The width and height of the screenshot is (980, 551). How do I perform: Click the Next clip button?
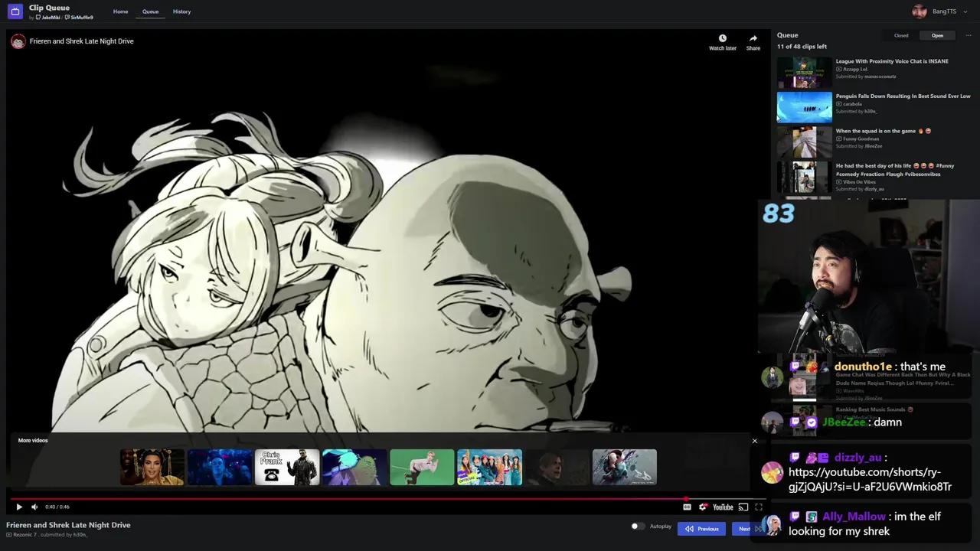[750, 529]
